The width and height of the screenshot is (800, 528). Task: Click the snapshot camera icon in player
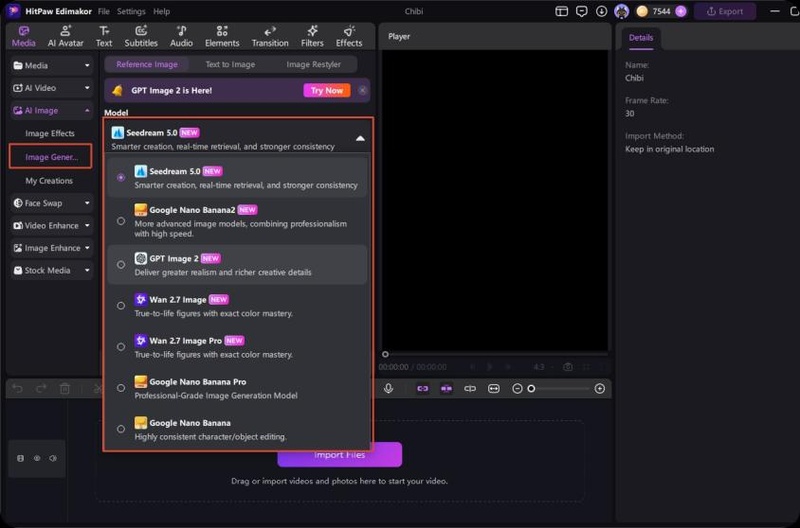click(567, 367)
